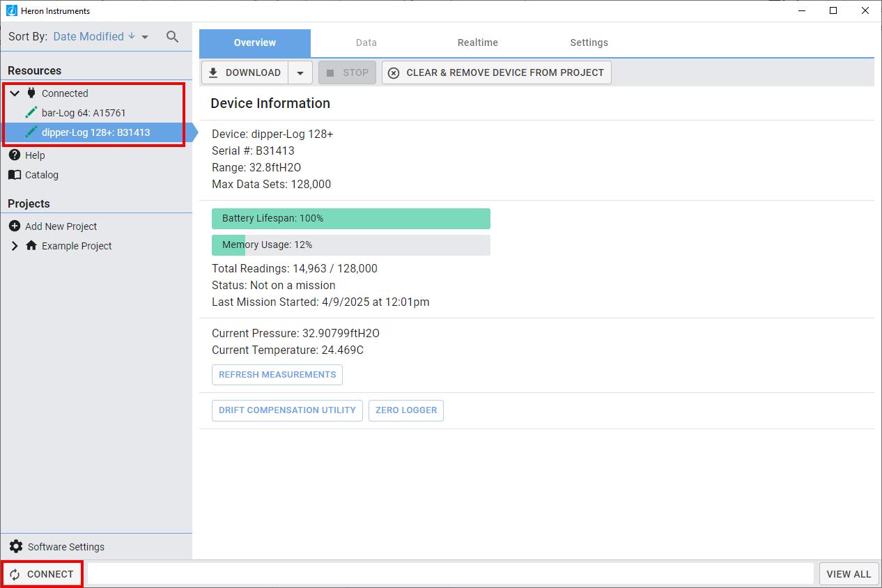Click the plus icon for Add New Project
Image resolution: width=882 pixels, height=588 pixels.
click(x=15, y=226)
